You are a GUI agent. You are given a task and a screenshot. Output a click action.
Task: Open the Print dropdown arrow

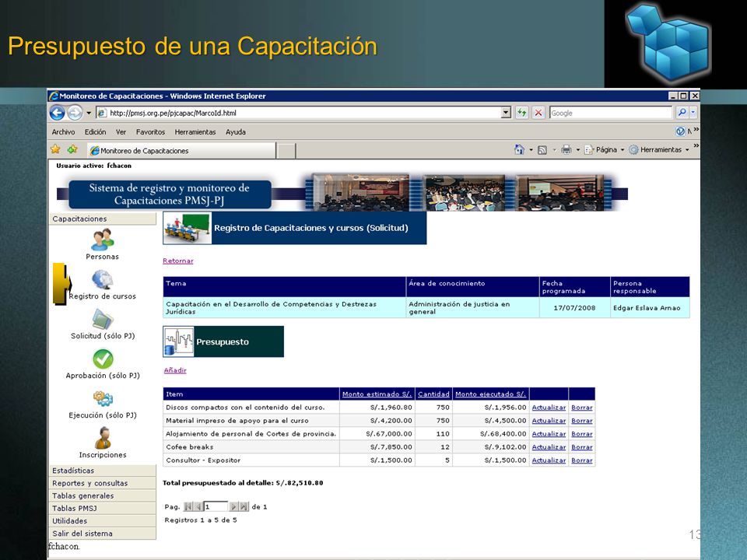(x=578, y=150)
